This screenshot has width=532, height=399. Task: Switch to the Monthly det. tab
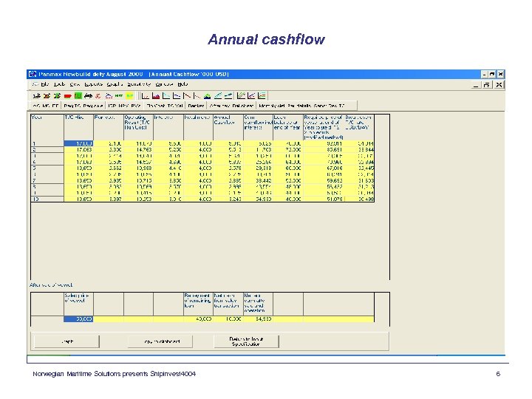272,106
